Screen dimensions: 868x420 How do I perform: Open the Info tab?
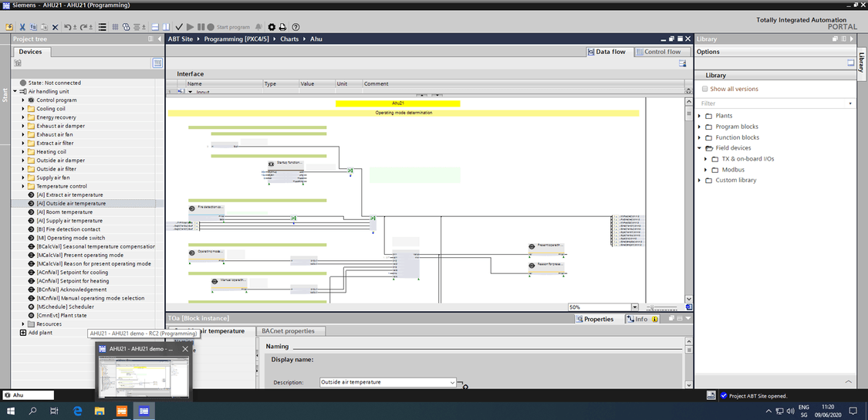[x=641, y=319]
